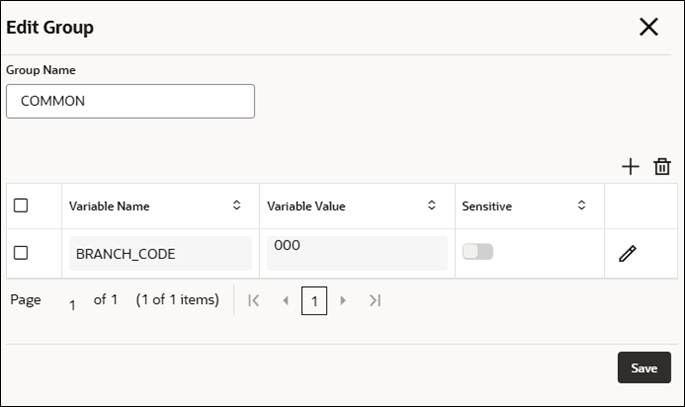
Task: Click the Group Name input field
Action: pyautogui.click(x=130, y=101)
